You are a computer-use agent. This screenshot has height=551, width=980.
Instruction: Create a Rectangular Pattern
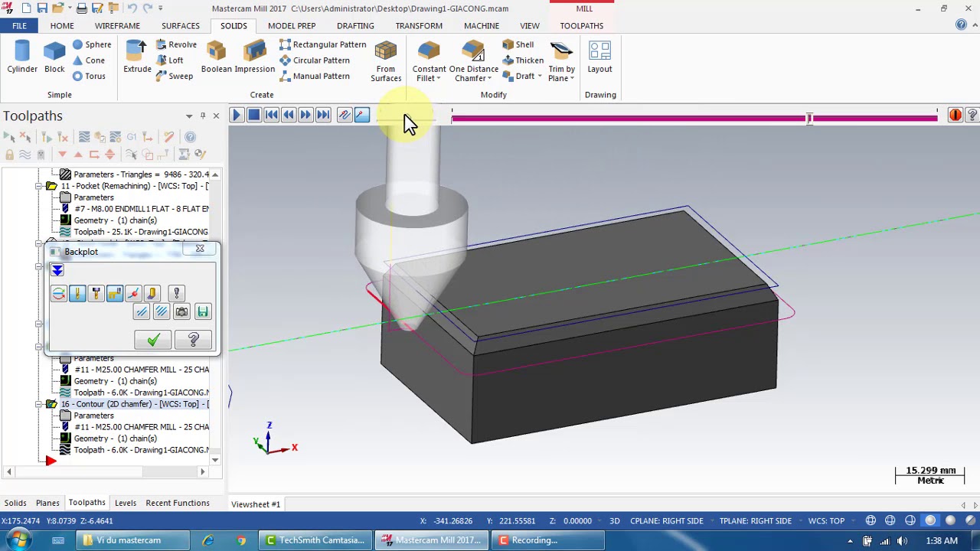[x=323, y=44]
